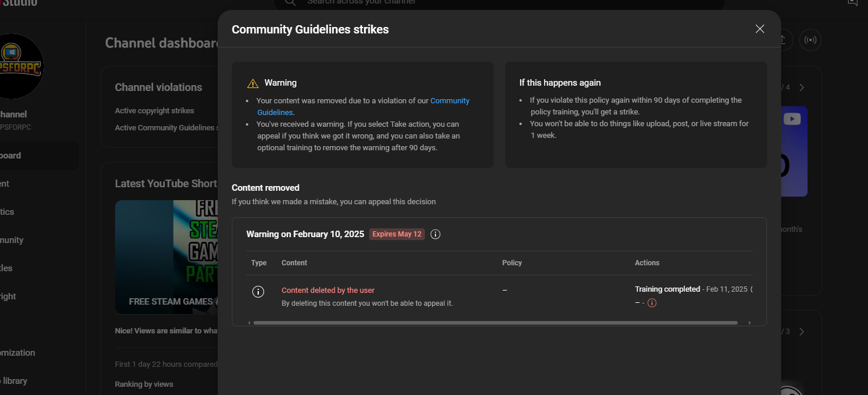Go to next card beside 4 counter
Image resolution: width=868 pixels, height=395 pixels.
[802, 87]
